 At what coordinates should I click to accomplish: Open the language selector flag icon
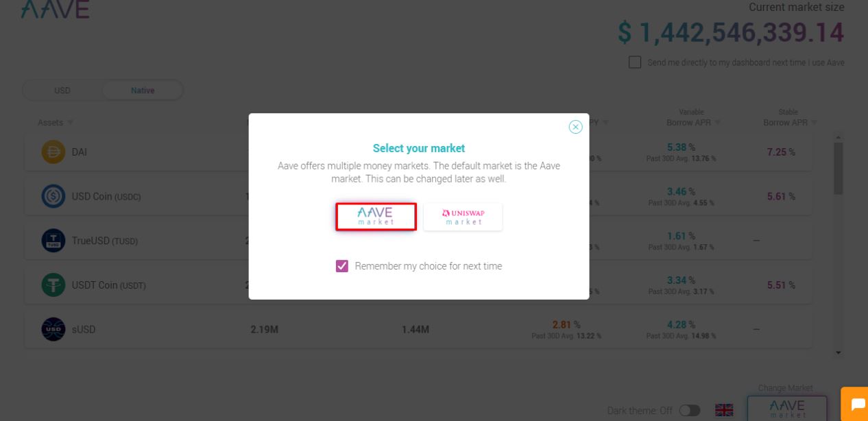724,411
